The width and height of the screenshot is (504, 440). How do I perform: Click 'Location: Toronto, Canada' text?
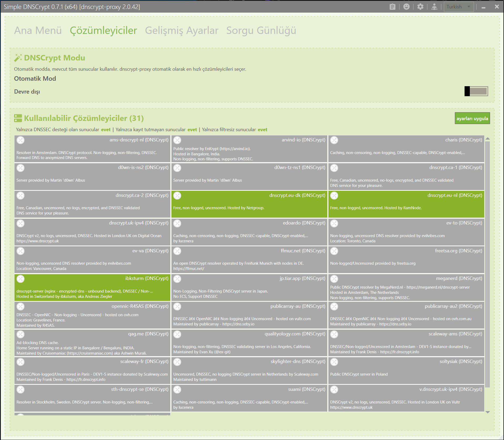coord(353,241)
